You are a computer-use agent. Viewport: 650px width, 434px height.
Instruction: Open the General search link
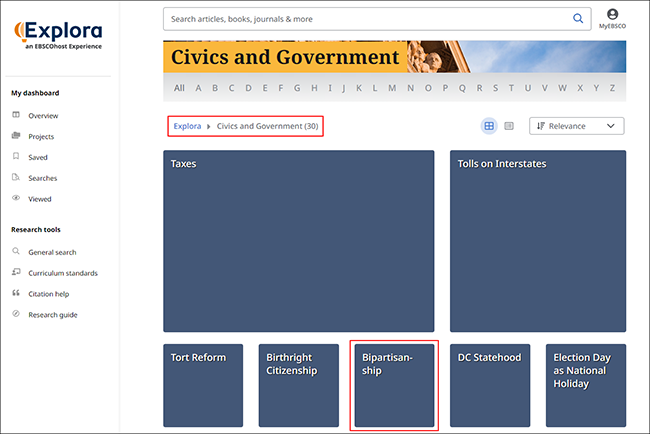point(52,252)
